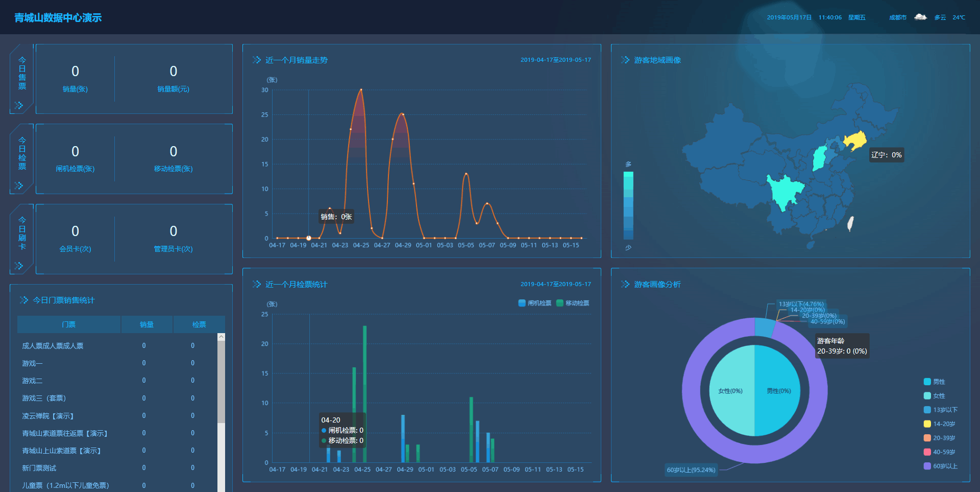Click the map visual range color bar
This screenshot has height=492, width=980.
click(628, 205)
